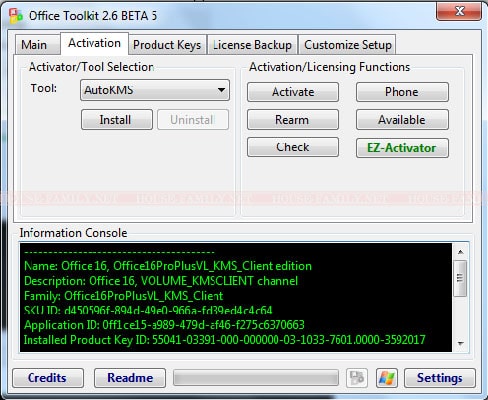488x400 pixels.
Task: Close the Office Toolkit window
Action: pyautogui.click(x=459, y=12)
